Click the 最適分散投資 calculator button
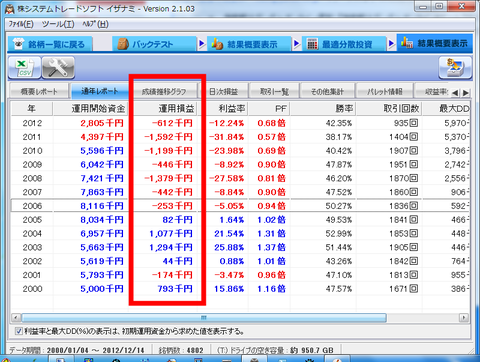Screen dimensions: 480x362 pyautogui.click(x=344, y=44)
